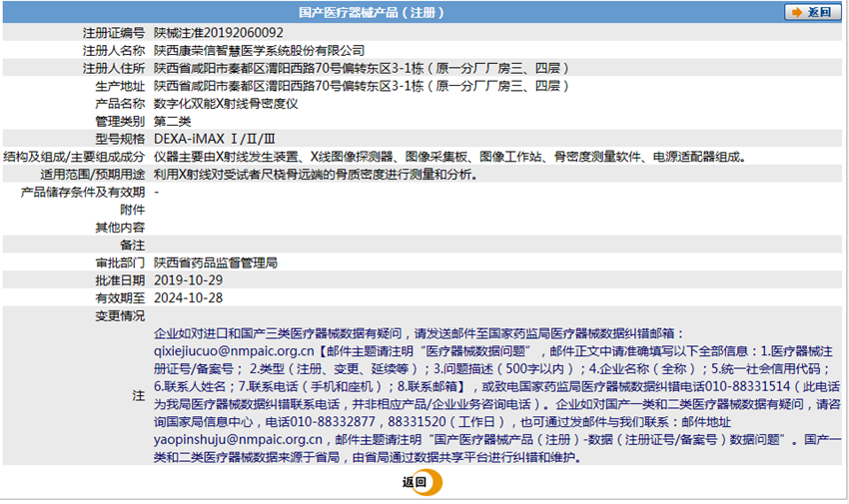The width and height of the screenshot is (849, 504).
Task: Click the 注册证编号 field label
Action: pyautogui.click(x=114, y=33)
